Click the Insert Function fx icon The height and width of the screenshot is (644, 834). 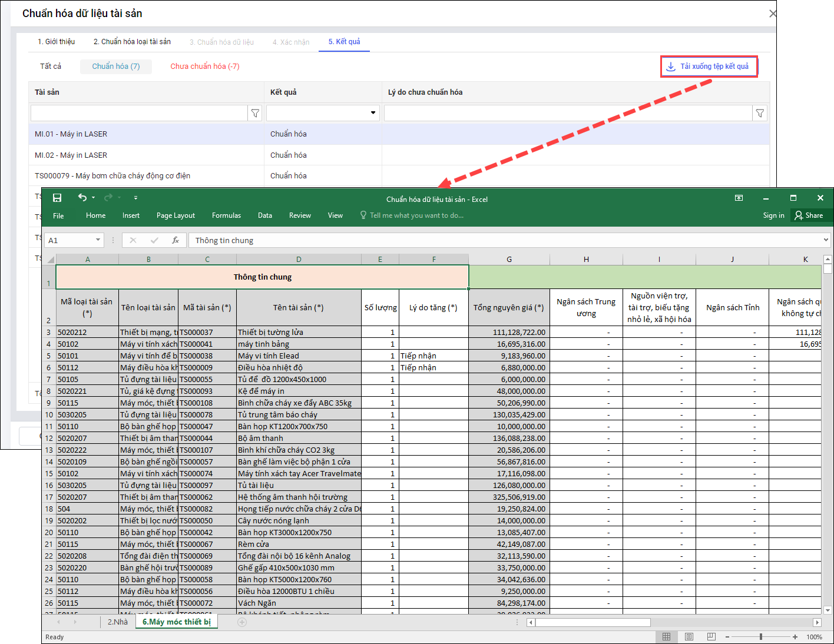[175, 240]
